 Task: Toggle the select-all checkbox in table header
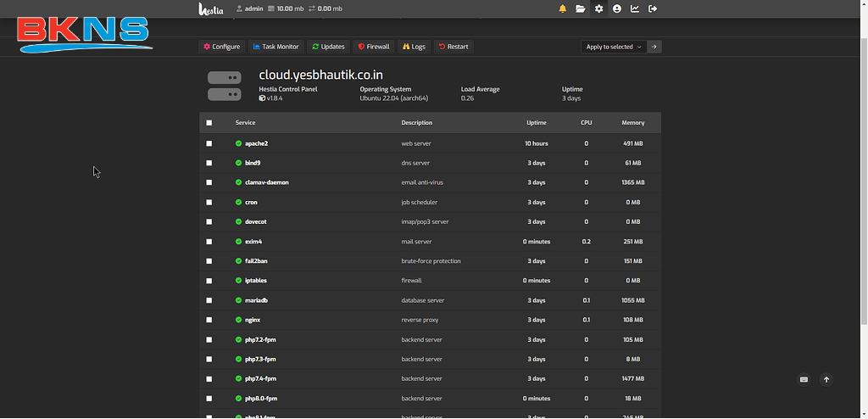click(209, 123)
